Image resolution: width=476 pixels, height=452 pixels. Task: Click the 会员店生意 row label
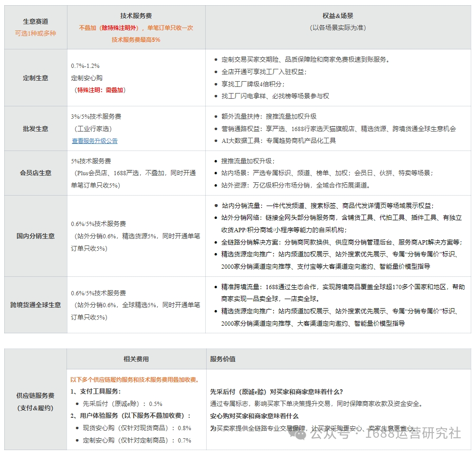(36, 173)
